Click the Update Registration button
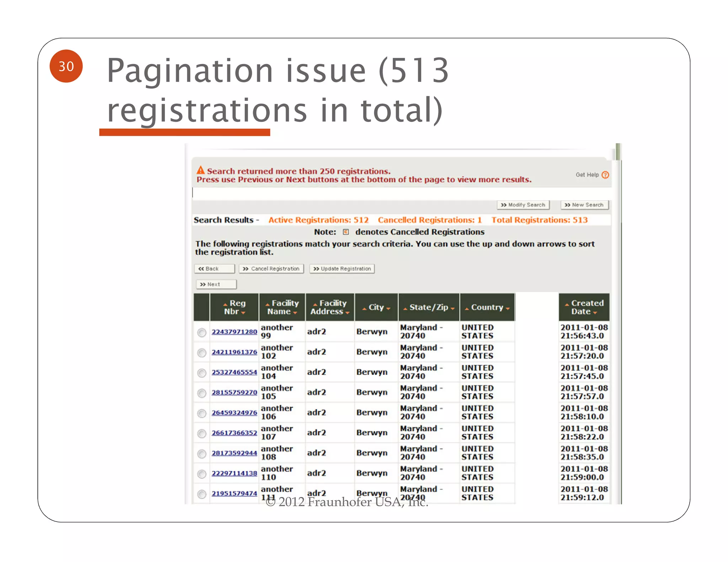Image resolution: width=728 pixels, height=562 pixels. pyautogui.click(x=342, y=269)
